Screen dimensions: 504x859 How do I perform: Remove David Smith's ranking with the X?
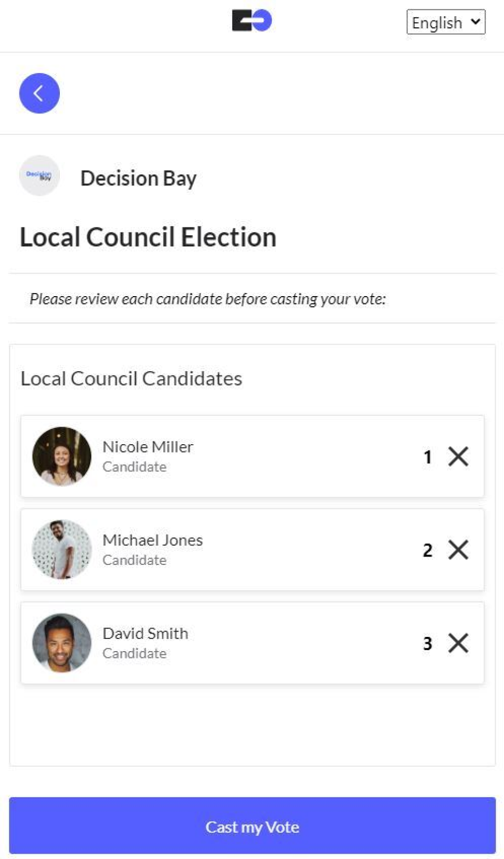[x=458, y=643]
